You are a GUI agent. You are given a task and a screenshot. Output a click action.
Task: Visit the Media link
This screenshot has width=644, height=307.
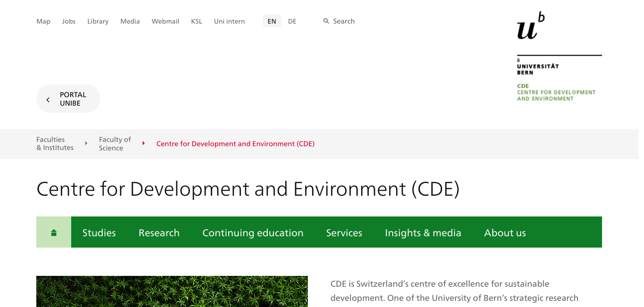[x=130, y=21]
